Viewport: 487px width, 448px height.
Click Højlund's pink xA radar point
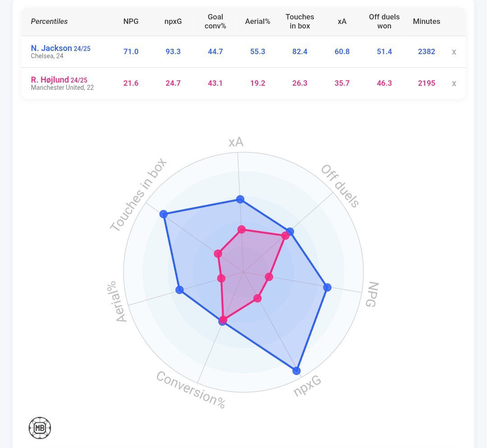pyautogui.click(x=242, y=229)
